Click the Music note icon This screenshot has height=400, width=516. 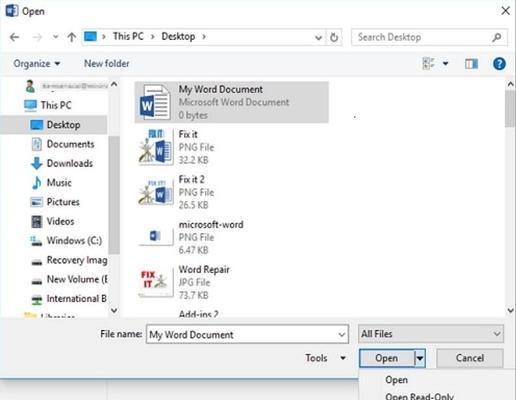[x=37, y=183]
